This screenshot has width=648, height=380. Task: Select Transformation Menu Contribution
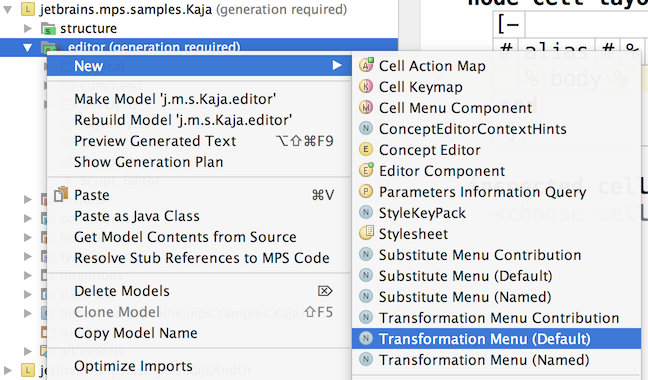click(496, 318)
